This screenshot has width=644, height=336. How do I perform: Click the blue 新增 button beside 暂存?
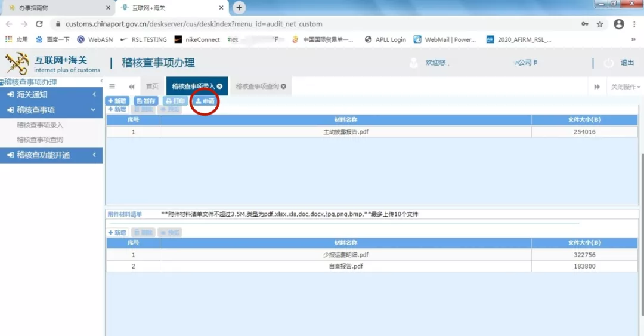coord(117,101)
